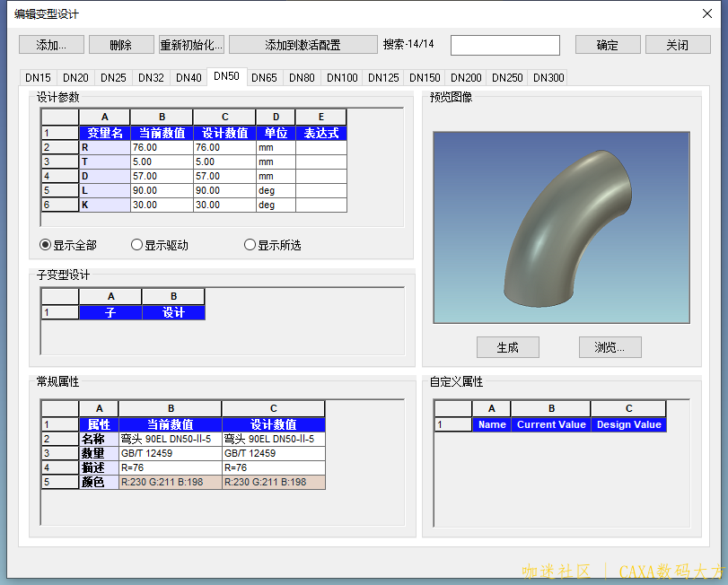Click current color swatch R:230 G:211 B:198
Screen dimensions: 728x585
pyautogui.click(x=171, y=482)
